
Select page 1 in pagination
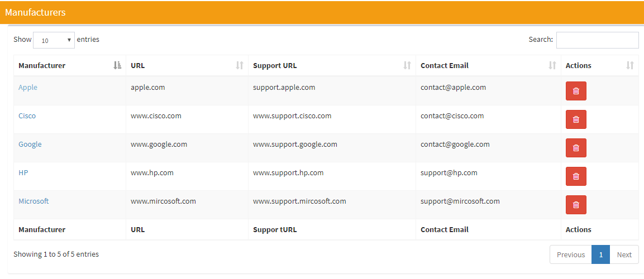coord(601,254)
